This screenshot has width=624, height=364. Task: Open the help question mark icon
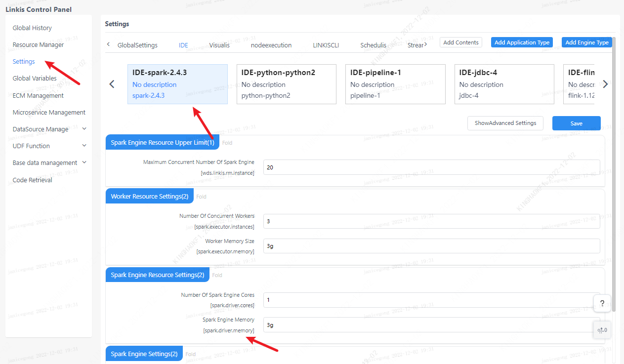click(602, 303)
